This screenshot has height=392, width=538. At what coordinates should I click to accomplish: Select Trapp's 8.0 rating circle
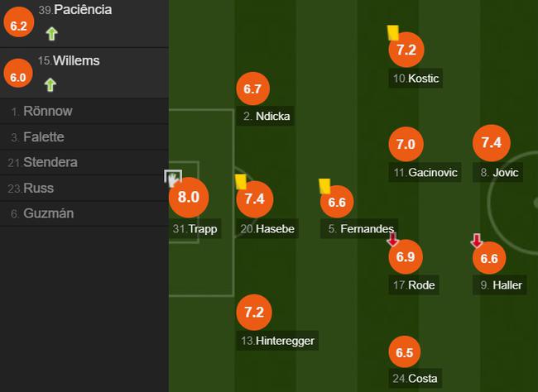(x=189, y=197)
